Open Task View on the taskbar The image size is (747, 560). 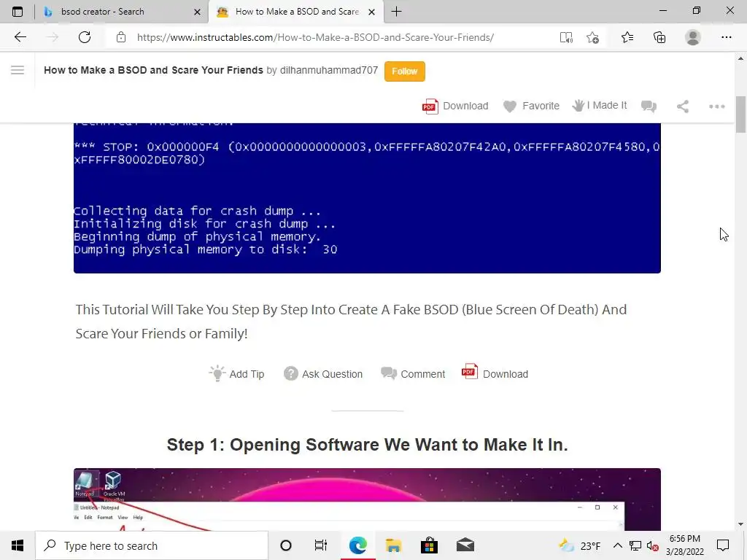click(321, 545)
